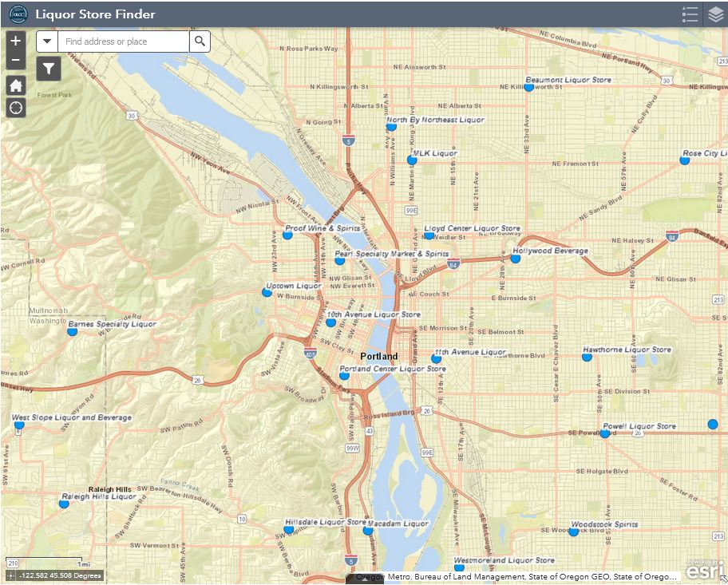This screenshot has height=585, width=728.
Task: Find my location with the crosshair button
Action: point(16,108)
